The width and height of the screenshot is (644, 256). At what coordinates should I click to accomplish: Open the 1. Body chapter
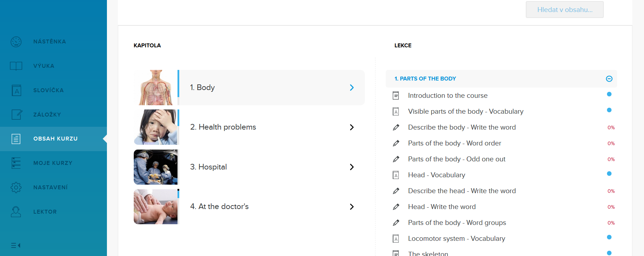(272, 88)
